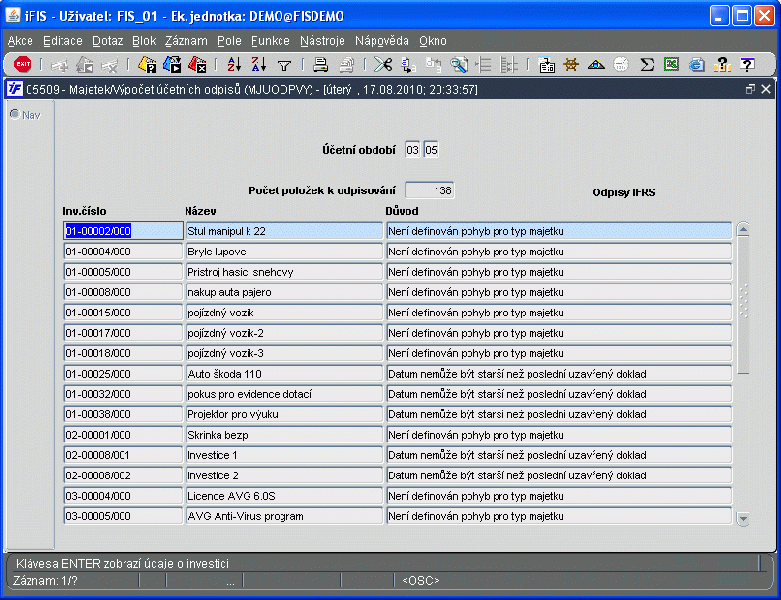
Task: Click the scissors cut icon
Action: (383, 65)
